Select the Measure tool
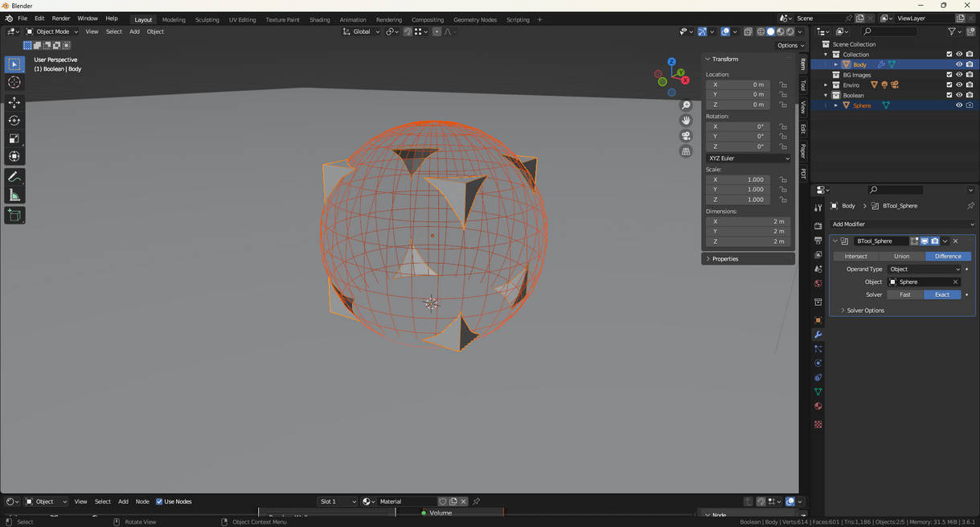Screen dimensions: 980x527 click(14, 196)
